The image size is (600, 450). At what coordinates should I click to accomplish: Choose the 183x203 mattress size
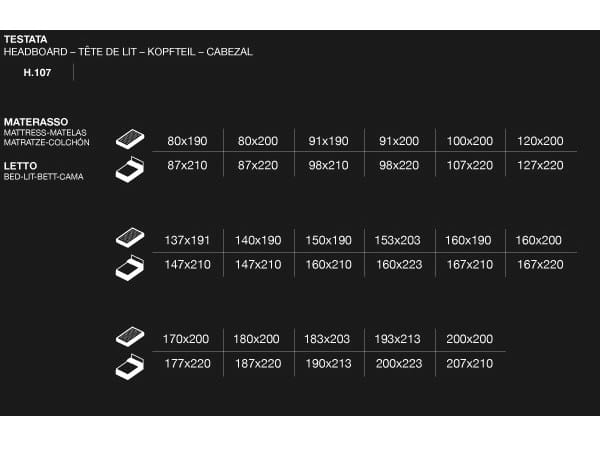tap(328, 339)
